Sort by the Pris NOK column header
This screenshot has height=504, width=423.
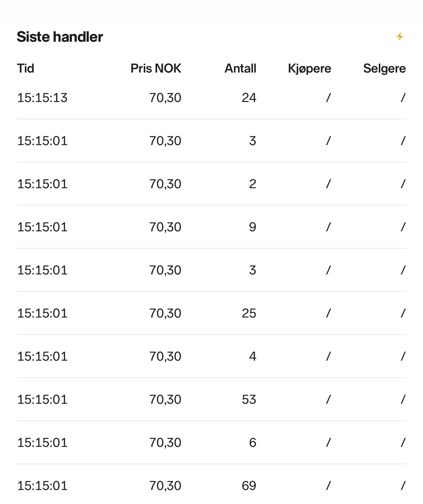click(156, 68)
